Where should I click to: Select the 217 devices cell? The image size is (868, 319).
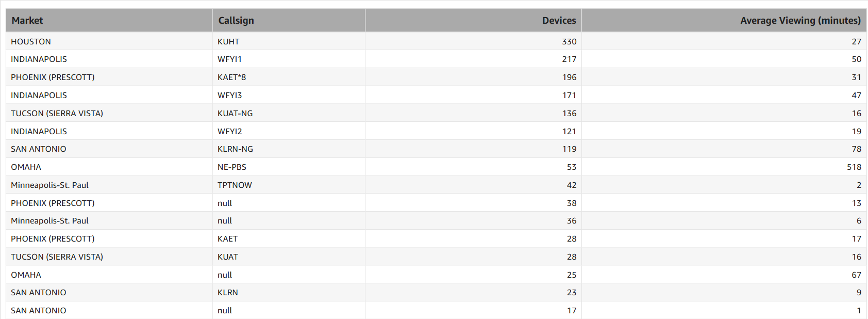(x=569, y=59)
